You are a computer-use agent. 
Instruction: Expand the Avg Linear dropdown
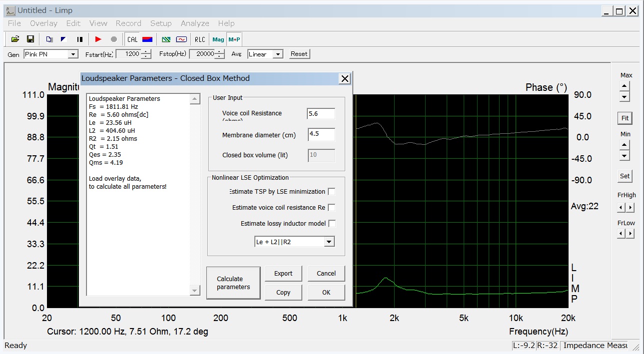coord(278,54)
